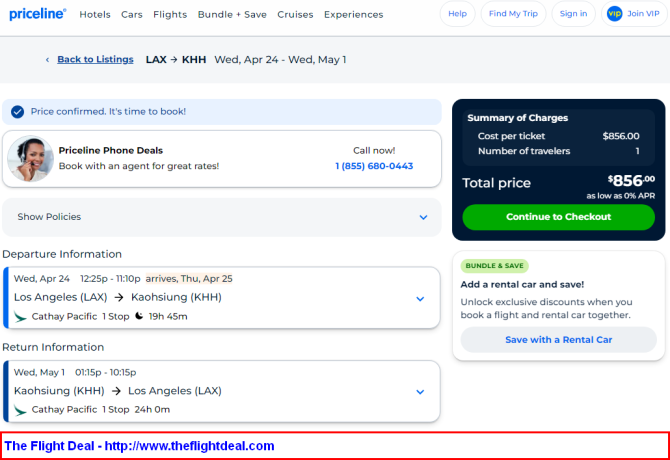Click 'Add a rental car and save!' heading
Image resolution: width=670 pixels, height=460 pixels.
522,284
